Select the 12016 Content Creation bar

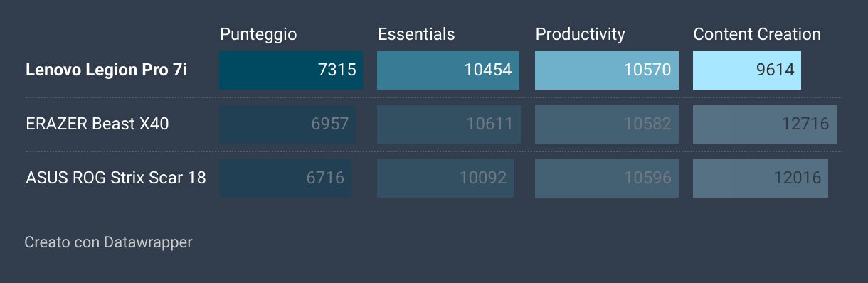point(761,178)
